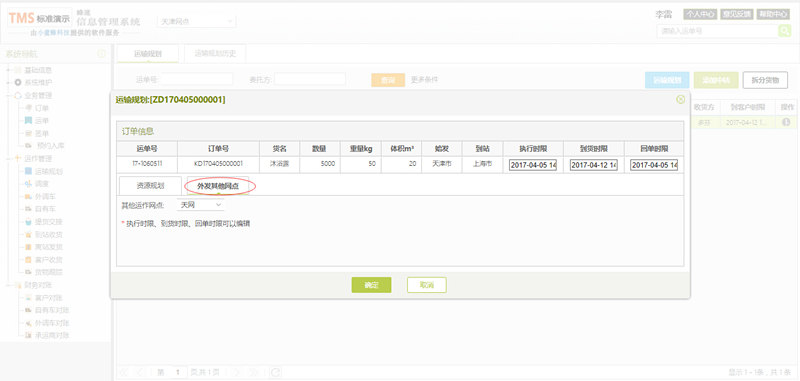This screenshot has height=381, width=800.
Task: Click the info icon in the 操作 column
Action: tap(786, 122)
